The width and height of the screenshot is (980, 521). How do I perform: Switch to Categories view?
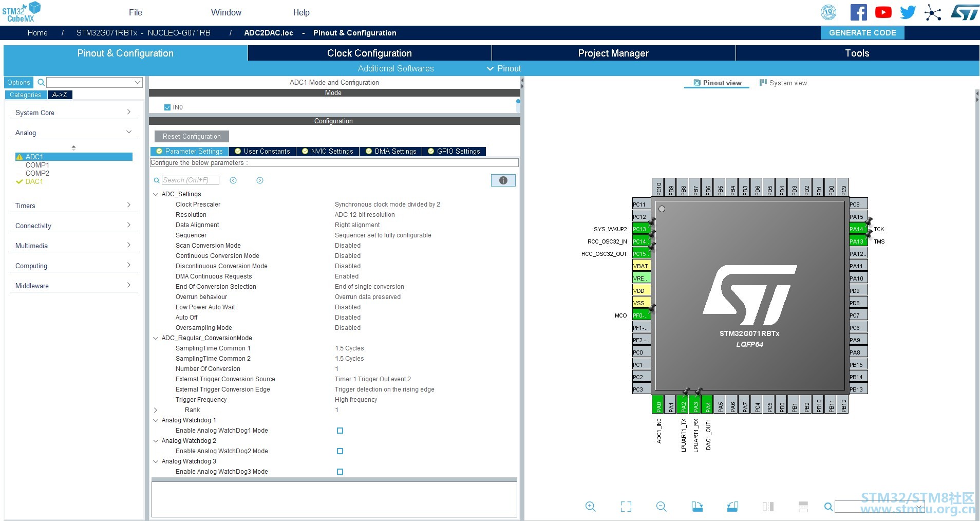click(26, 95)
